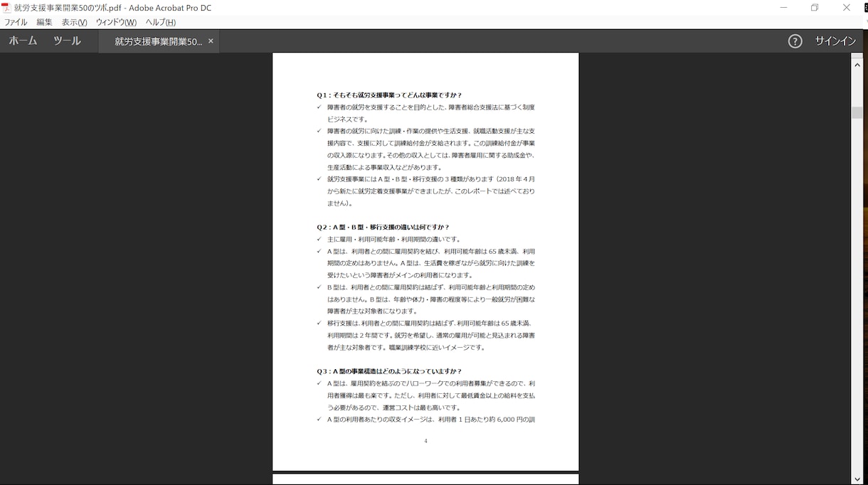Restore down the Acrobat window
The width and height of the screenshot is (868, 485).
tap(815, 7)
